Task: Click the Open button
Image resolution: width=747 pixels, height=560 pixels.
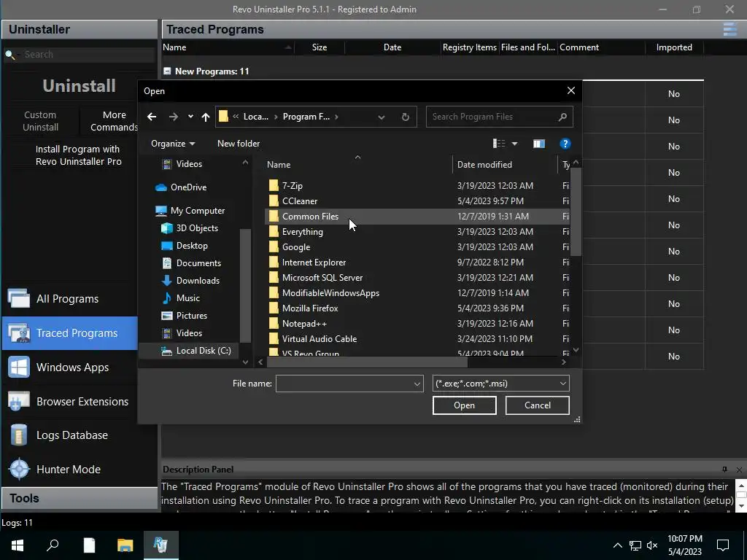Action: (464, 405)
